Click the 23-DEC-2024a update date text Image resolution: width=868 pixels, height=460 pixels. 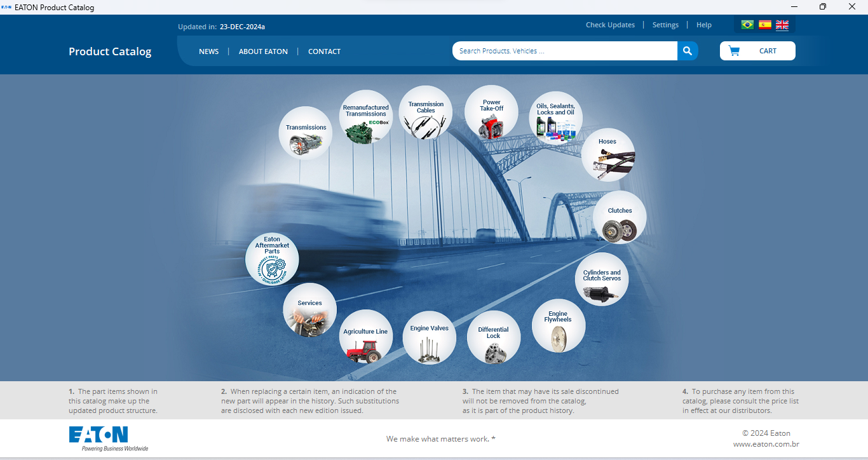coord(242,27)
